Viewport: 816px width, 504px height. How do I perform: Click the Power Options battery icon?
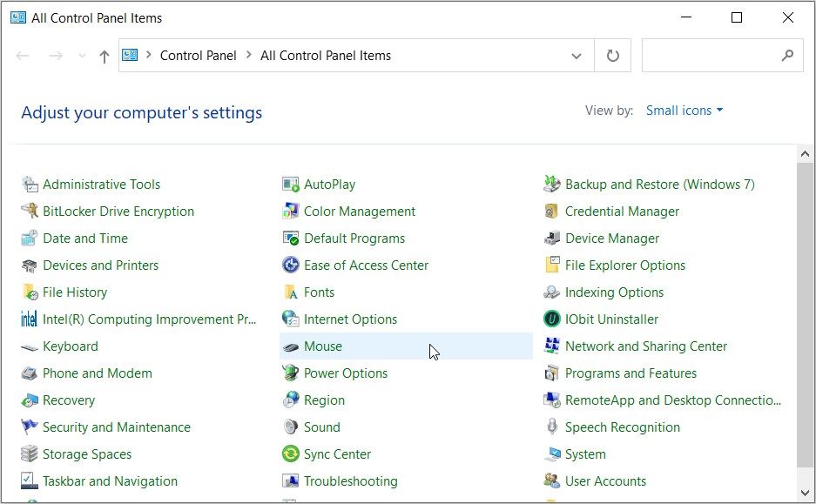[x=291, y=373]
